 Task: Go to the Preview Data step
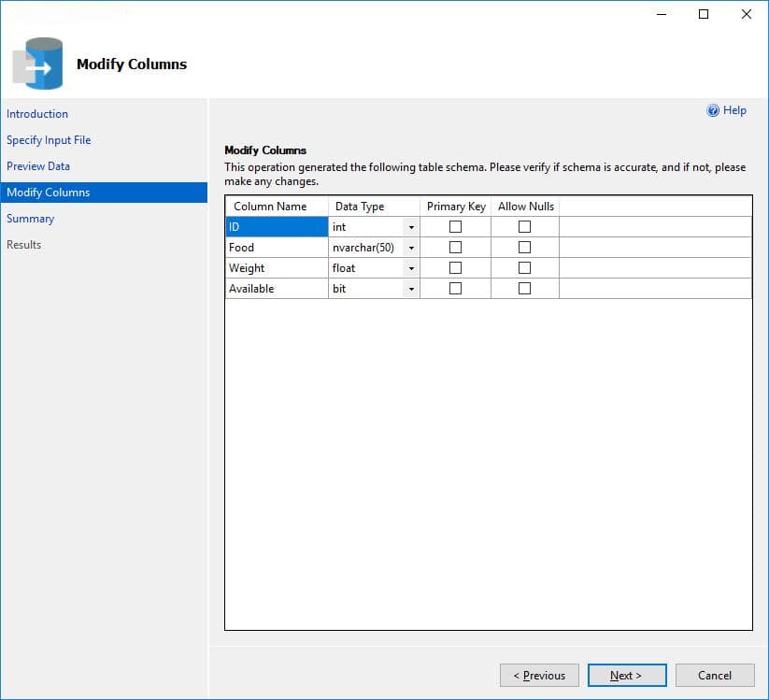click(38, 166)
